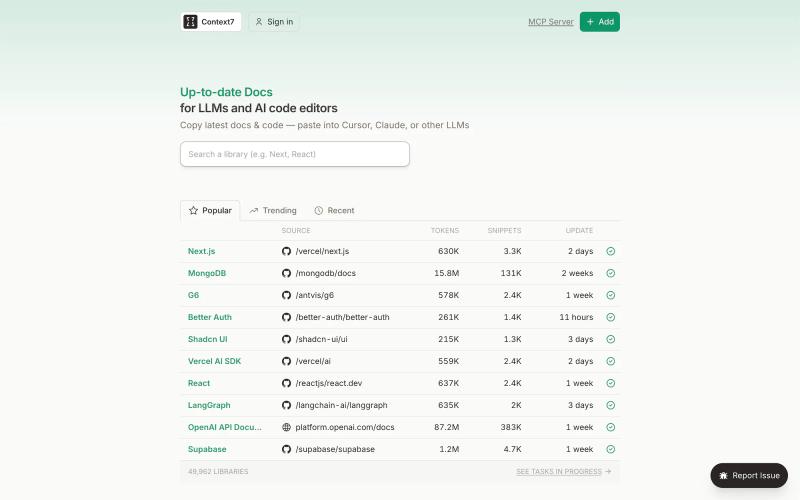Click the globe icon beside platform.openai.com/docs
The width and height of the screenshot is (800, 500).
pyautogui.click(x=286, y=427)
